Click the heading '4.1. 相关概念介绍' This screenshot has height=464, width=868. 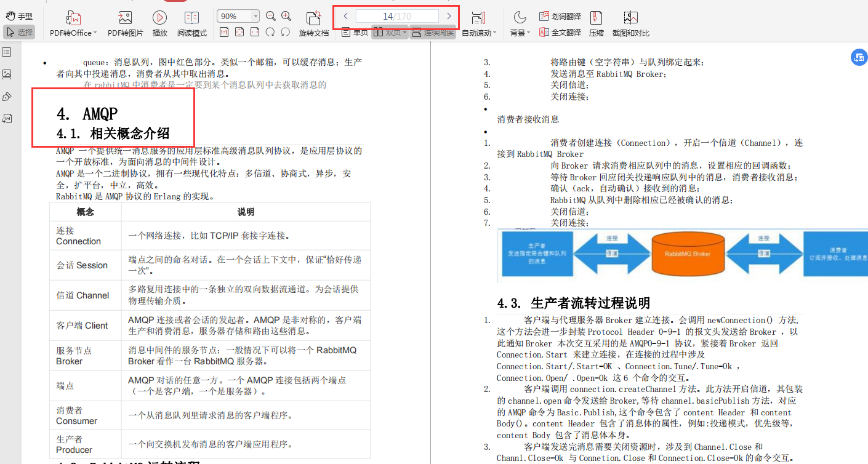point(113,134)
